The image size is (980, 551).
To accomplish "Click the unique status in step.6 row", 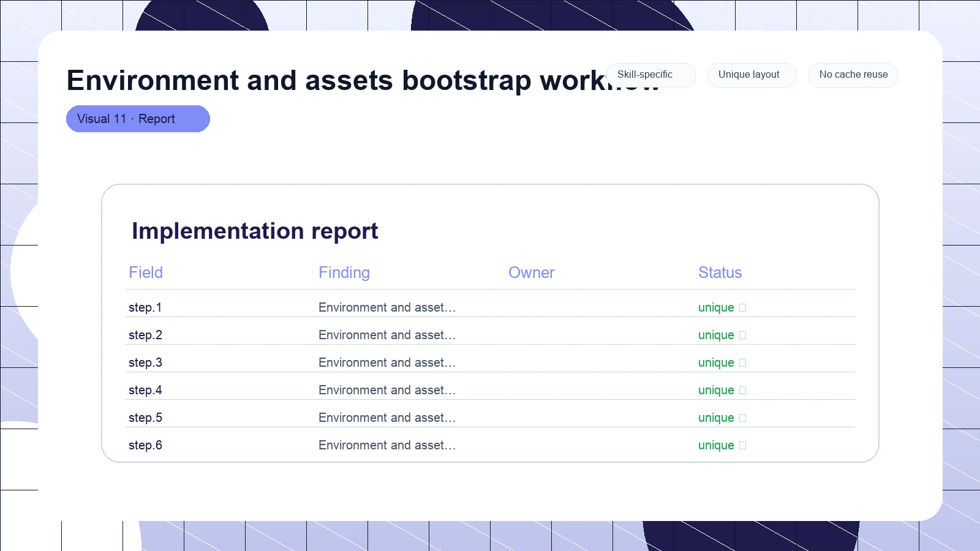I will point(716,445).
